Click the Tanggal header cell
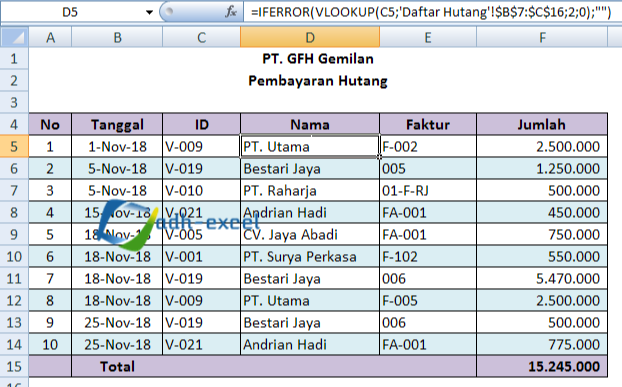The height and width of the screenshot is (387, 622). coord(117,125)
